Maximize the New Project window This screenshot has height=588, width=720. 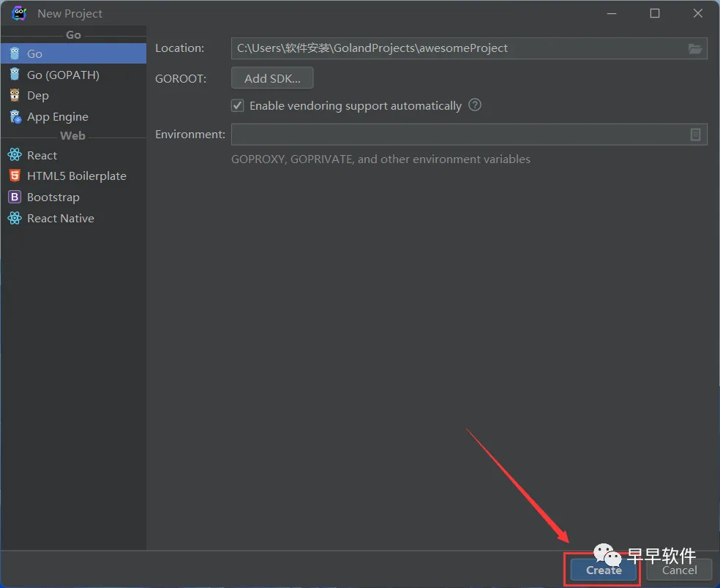tap(655, 13)
